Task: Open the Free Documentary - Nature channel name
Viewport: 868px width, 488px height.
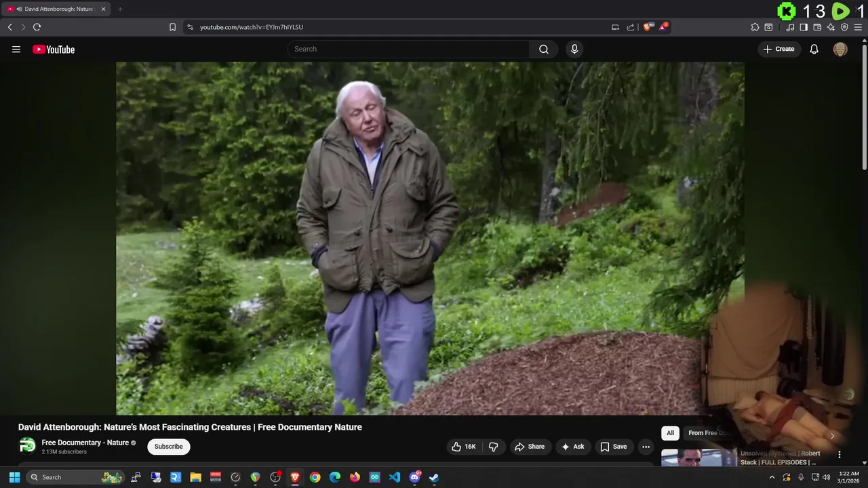Action: [x=85, y=443]
